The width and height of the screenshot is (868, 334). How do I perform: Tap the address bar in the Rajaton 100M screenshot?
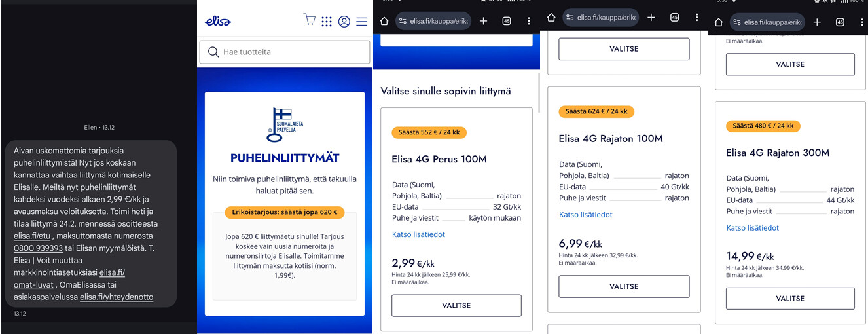tap(600, 18)
